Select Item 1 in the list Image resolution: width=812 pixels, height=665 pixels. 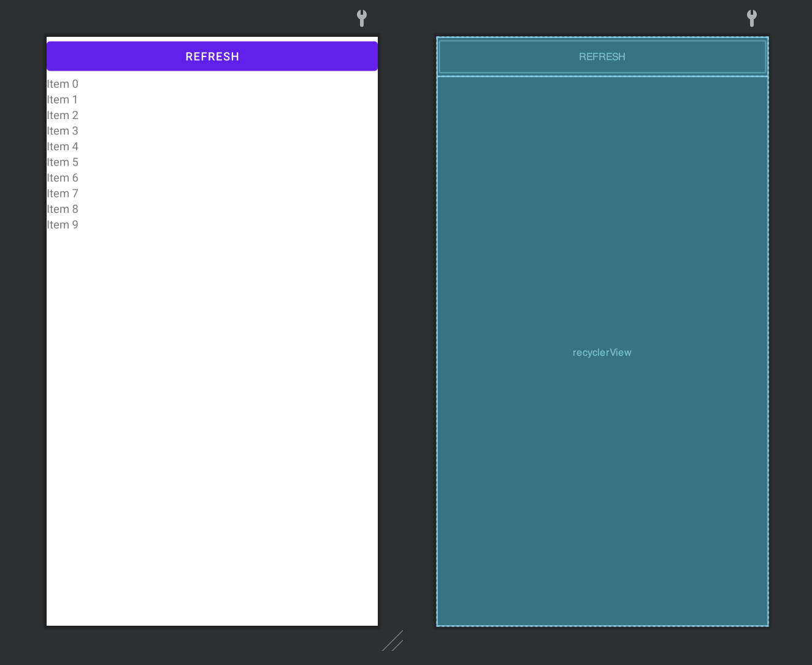pyautogui.click(x=63, y=99)
